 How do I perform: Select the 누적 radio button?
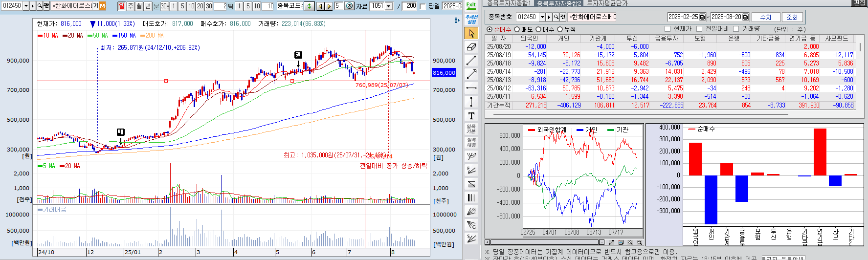click(x=560, y=29)
